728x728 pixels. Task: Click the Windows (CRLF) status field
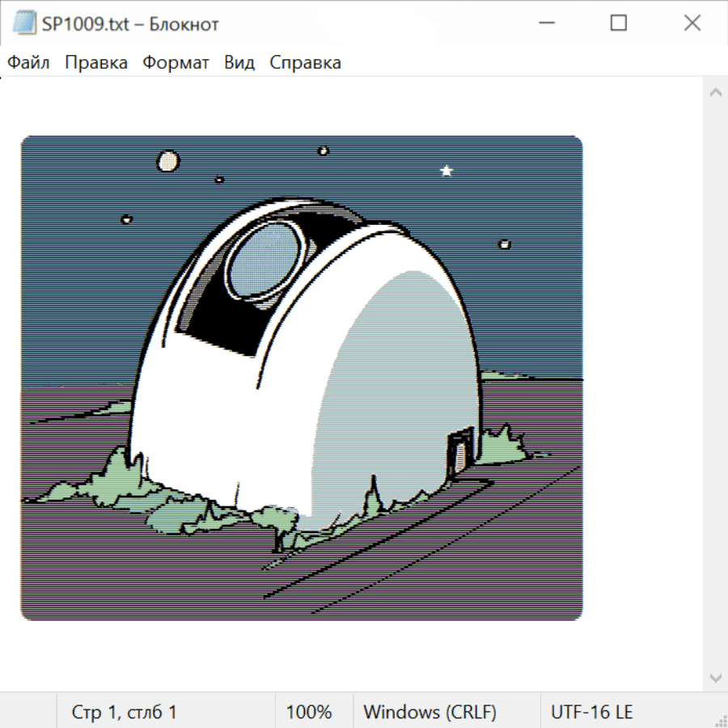(x=430, y=712)
